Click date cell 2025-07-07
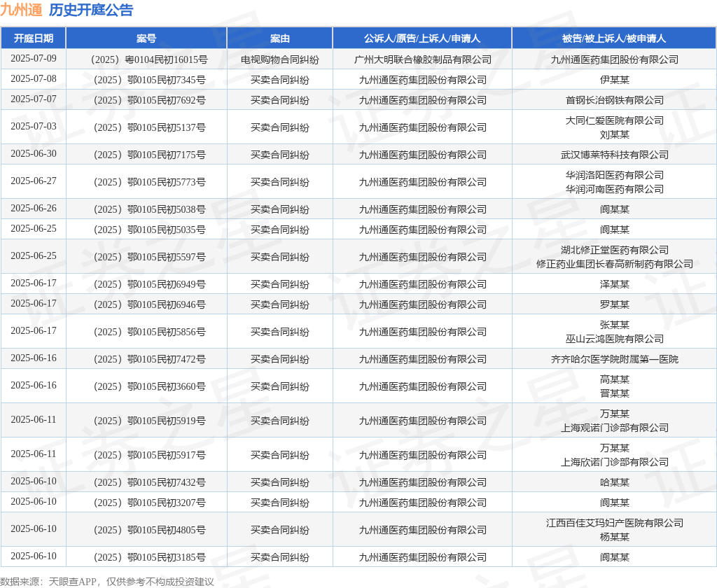 click(x=34, y=99)
